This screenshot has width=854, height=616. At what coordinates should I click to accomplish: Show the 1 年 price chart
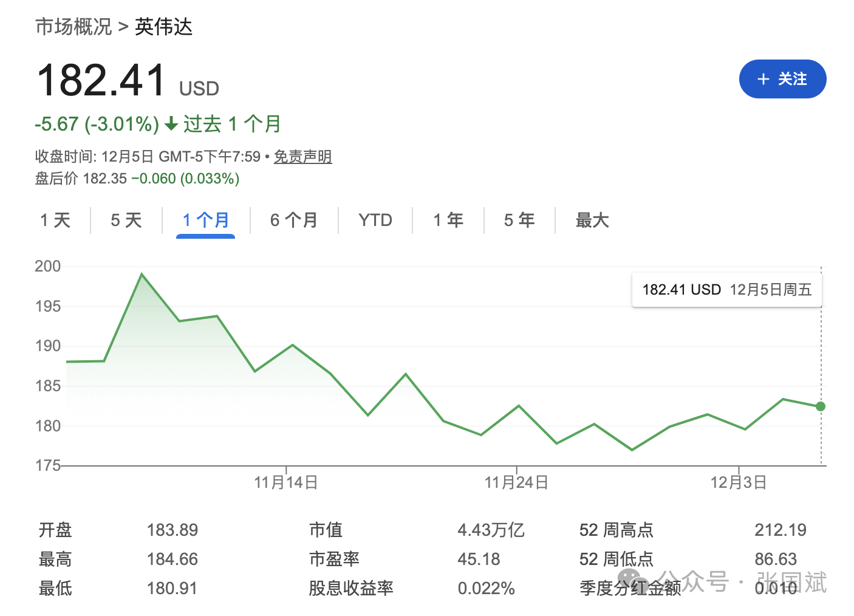click(x=448, y=220)
